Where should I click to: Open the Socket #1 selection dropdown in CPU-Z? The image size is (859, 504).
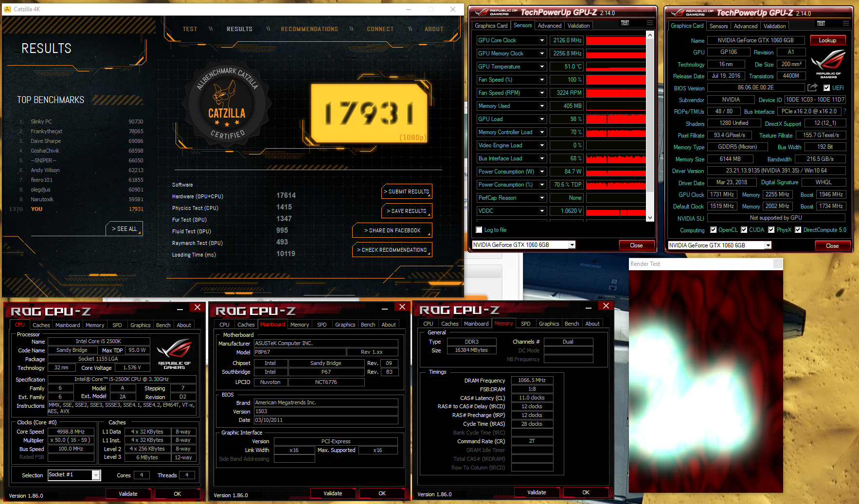click(96, 475)
